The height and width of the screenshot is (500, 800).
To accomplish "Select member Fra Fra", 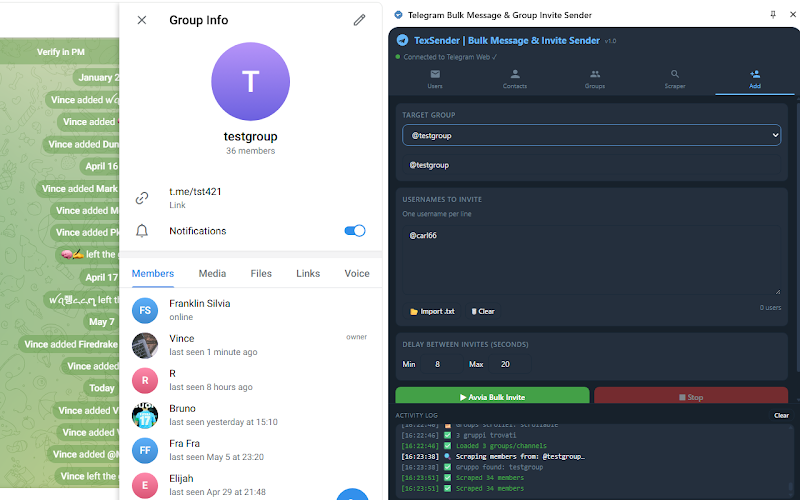I will coord(251,450).
